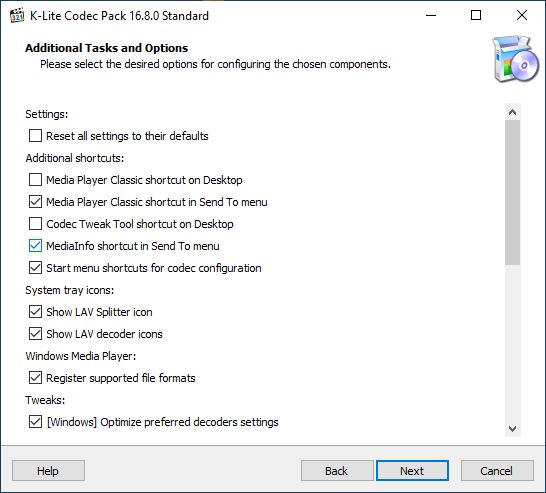
Task: Click the scrollbar down arrow
Action: (x=512, y=429)
